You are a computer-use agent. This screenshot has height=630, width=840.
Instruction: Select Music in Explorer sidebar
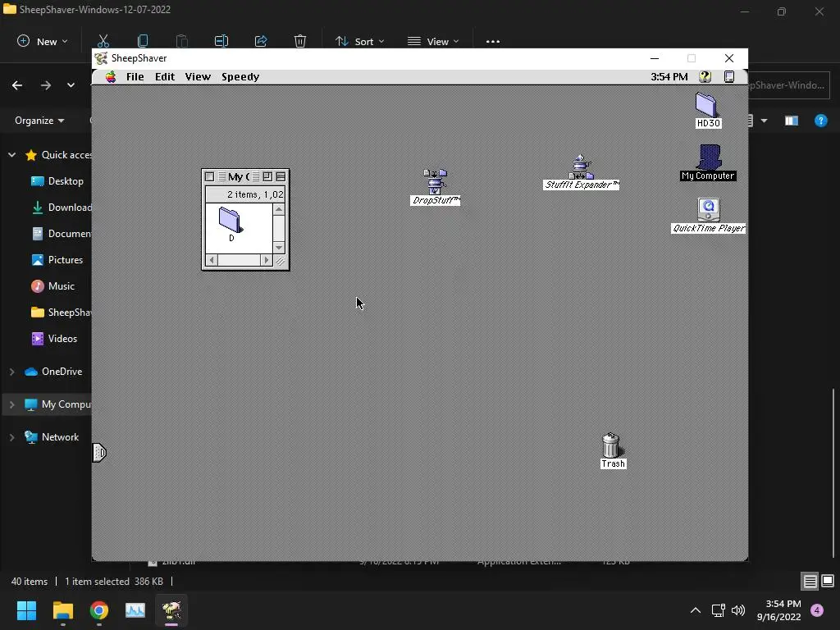(53, 286)
